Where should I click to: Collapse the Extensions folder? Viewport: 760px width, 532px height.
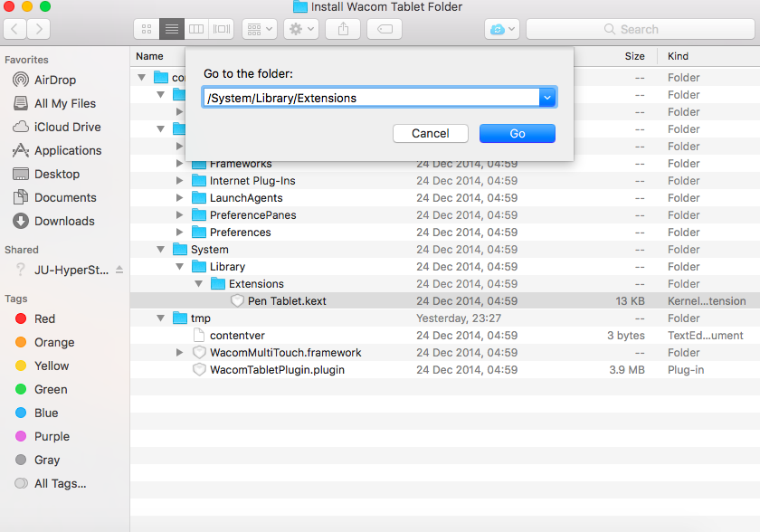click(x=198, y=284)
